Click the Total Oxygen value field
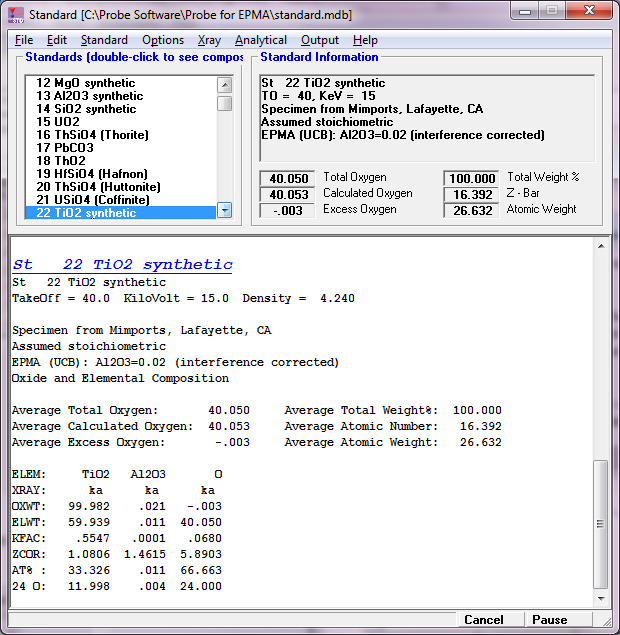Viewport: 620px width, 635px height. [x=287, y=178]
